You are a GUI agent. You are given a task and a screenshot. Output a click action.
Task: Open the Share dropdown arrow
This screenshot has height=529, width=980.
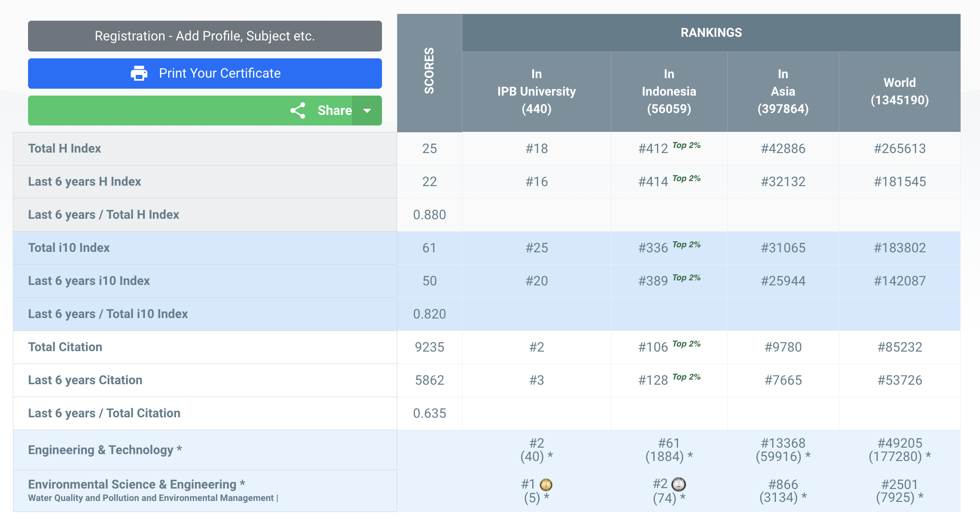point(367,111)
